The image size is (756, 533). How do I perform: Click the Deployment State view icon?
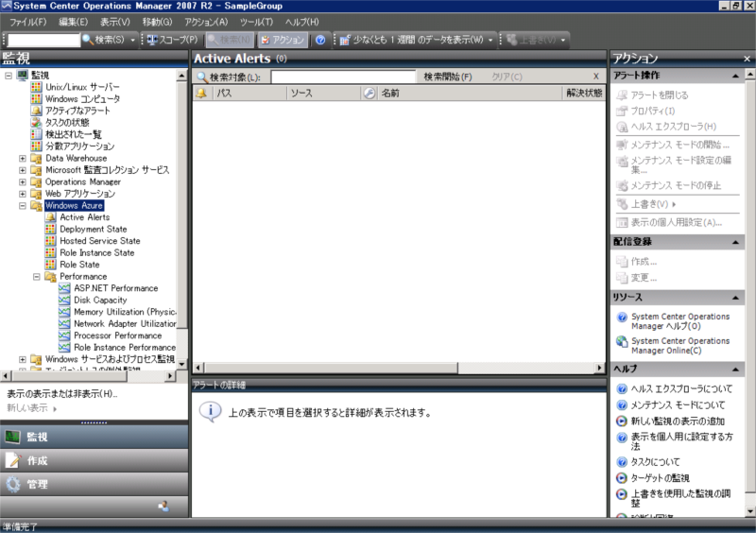(x=51, y=229)
